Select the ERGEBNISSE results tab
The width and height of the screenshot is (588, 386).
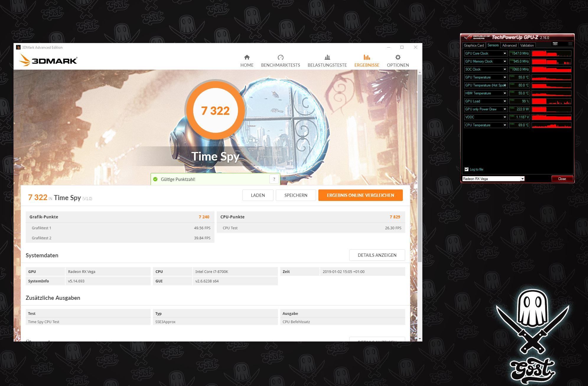coord(367,61)
